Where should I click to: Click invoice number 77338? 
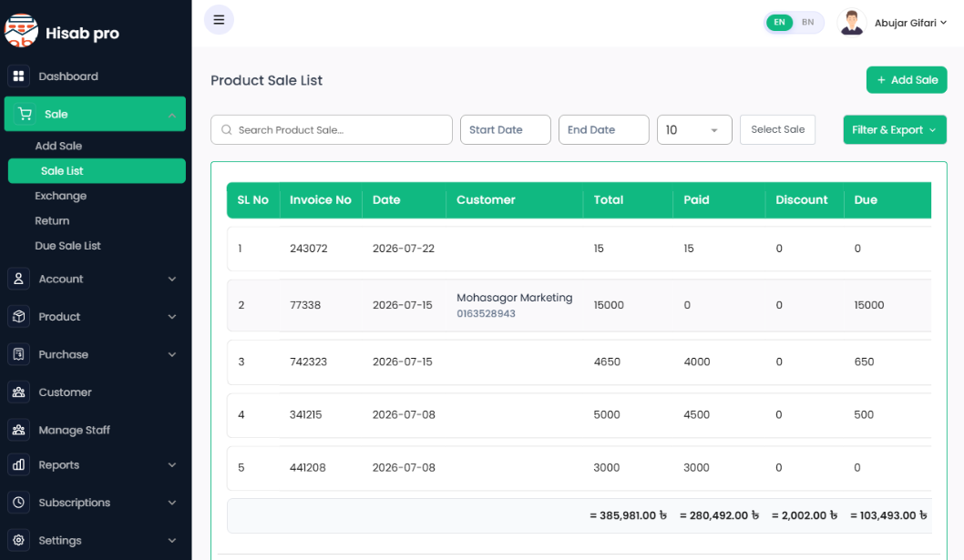coord(305,305)
